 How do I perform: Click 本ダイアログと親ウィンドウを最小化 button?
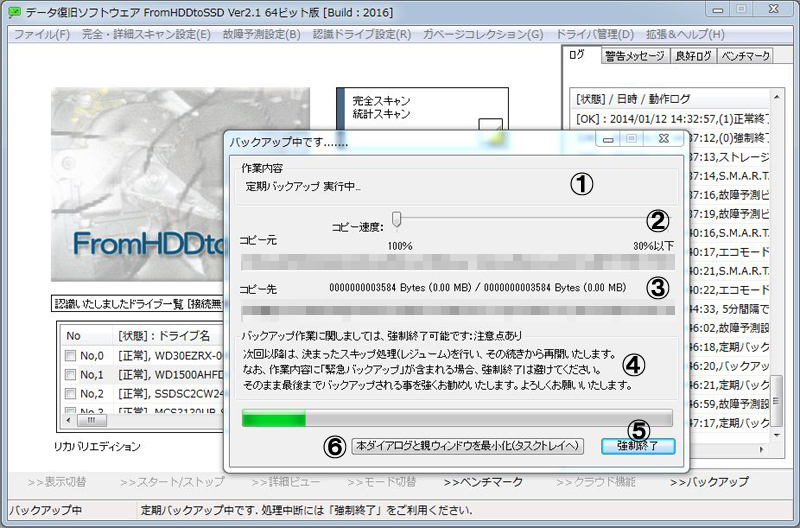pos(467,446)
